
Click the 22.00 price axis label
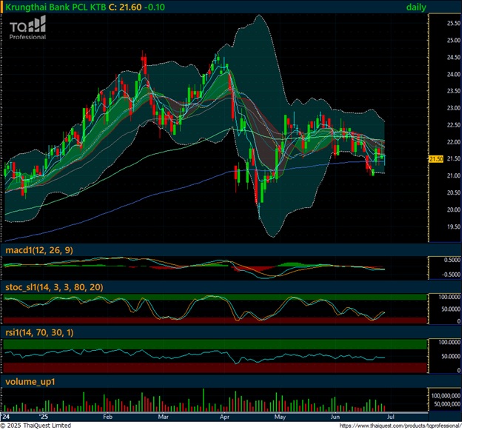pyautogui.click(x=454, y=142)
